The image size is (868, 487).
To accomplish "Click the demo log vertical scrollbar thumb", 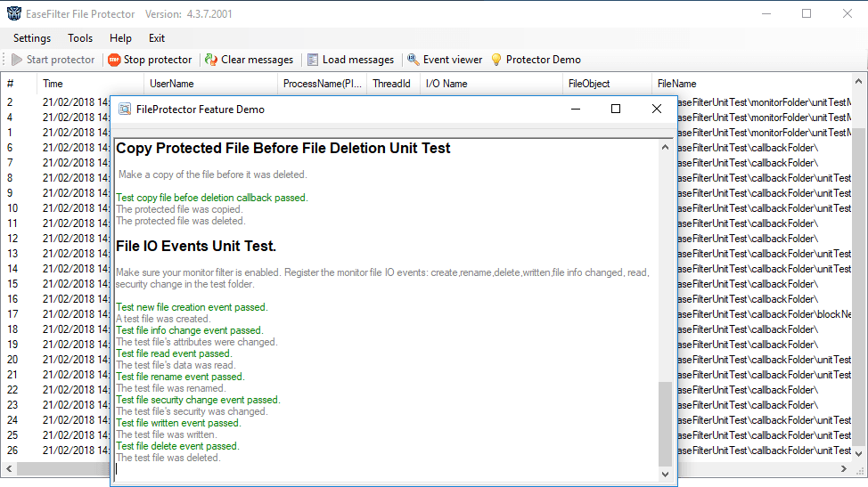I will click(665, 424).
